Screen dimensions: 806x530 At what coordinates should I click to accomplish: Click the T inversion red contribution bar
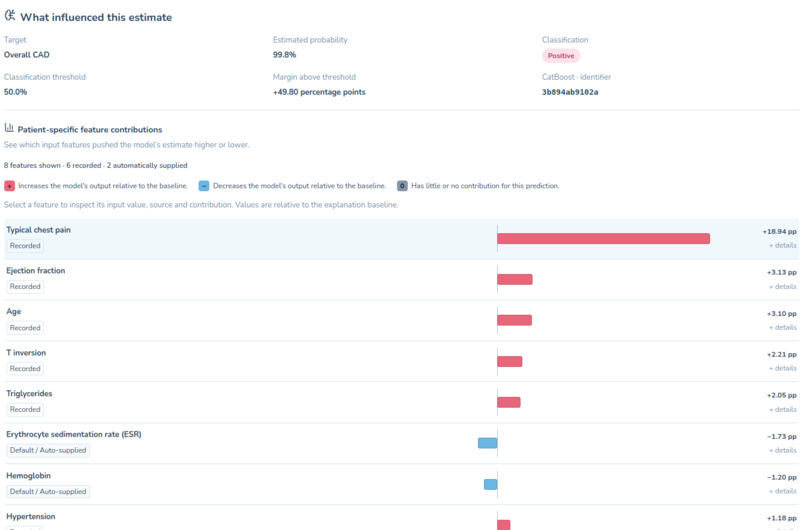pos(509,361)
